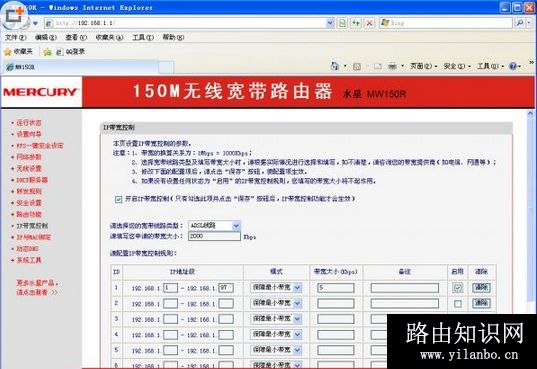Click rule 1 remark field
The width and height of the screenshot is (537, 369).
point(404,287)
